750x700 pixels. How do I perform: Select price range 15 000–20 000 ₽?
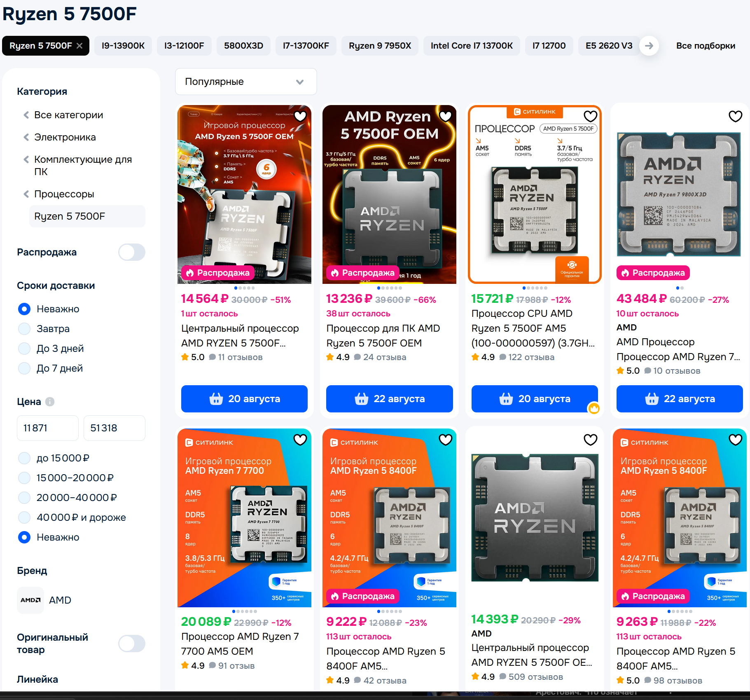coord(24,478)
